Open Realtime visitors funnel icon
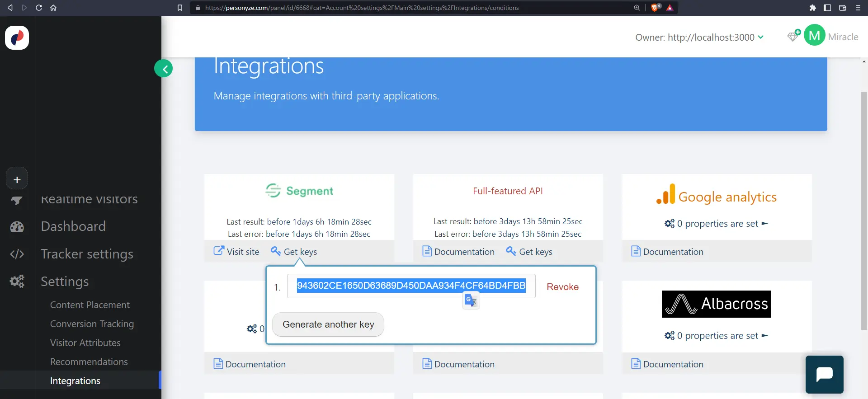The width and height of the screenshot is (868, 399). coord(17,200)
